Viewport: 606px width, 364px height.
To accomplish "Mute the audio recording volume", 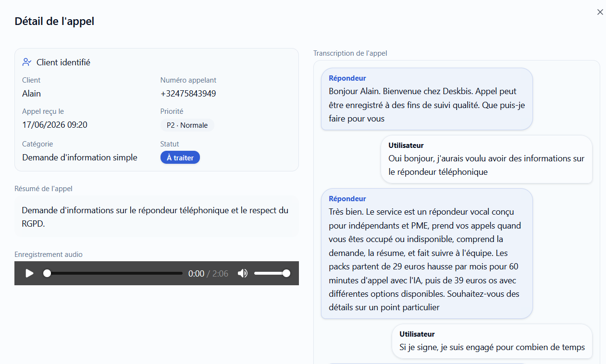I will (243, 273).
